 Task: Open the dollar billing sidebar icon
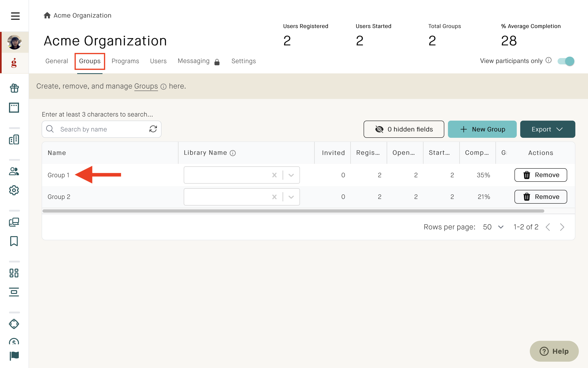pos(14,341)
